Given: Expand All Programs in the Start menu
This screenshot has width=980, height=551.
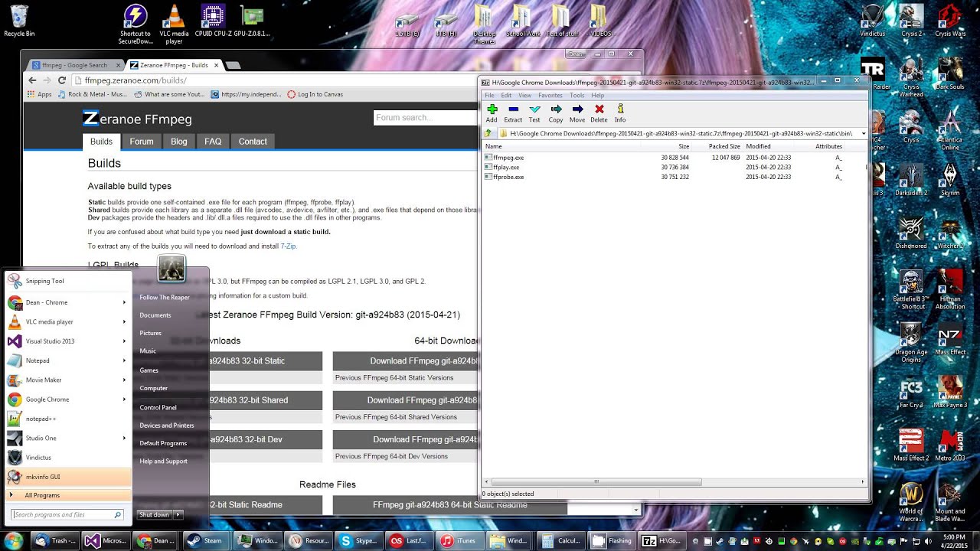Looking at the screenshot, I should (69, 495).
